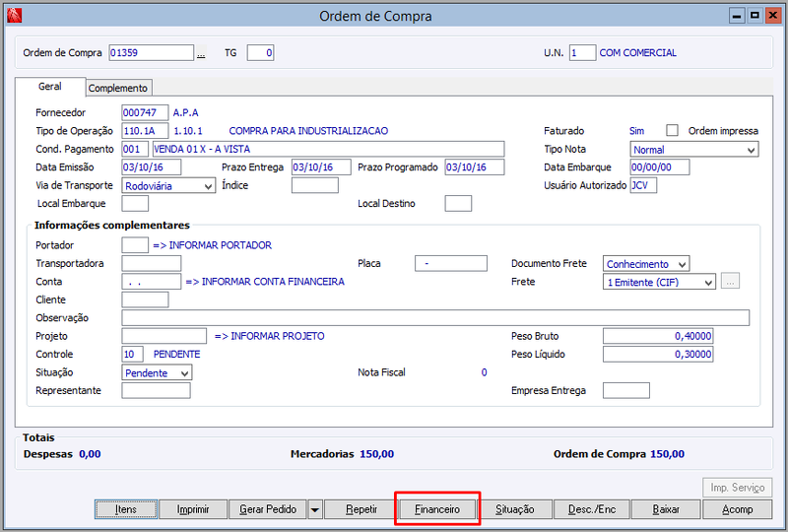Switch to the Complemento tab
Screen dimensions: 788x532
[118, 88]
